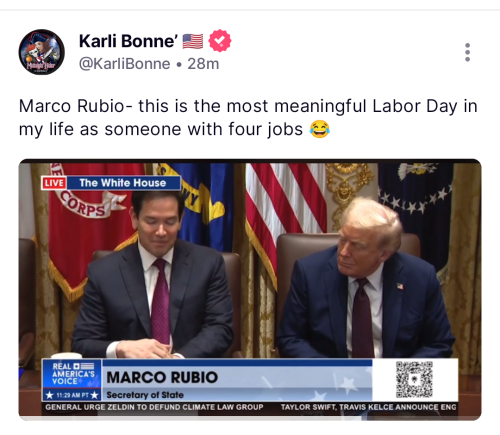Click the MARCO RUBIO name chyron

pyautogui.click(x=162, y=377)
